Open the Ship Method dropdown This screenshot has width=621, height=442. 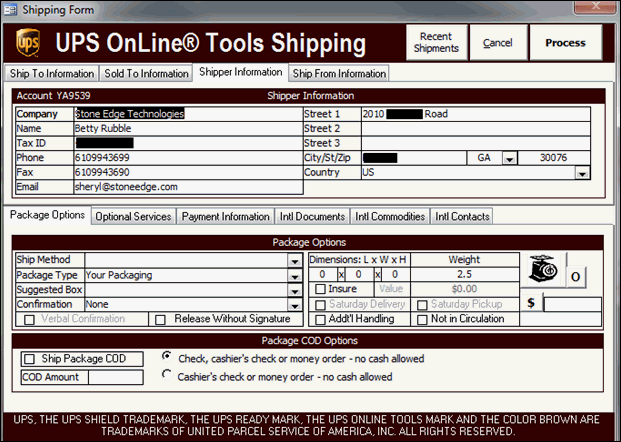tap(295, 261)
